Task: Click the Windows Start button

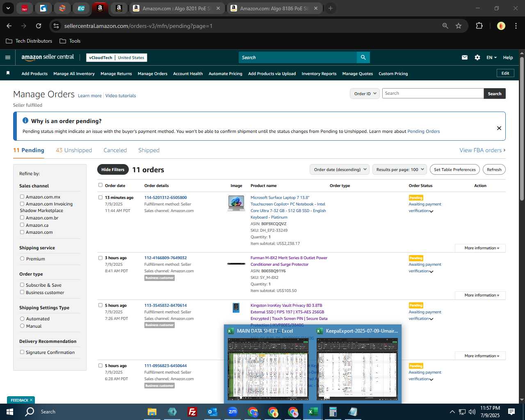Action: [9, 412]
